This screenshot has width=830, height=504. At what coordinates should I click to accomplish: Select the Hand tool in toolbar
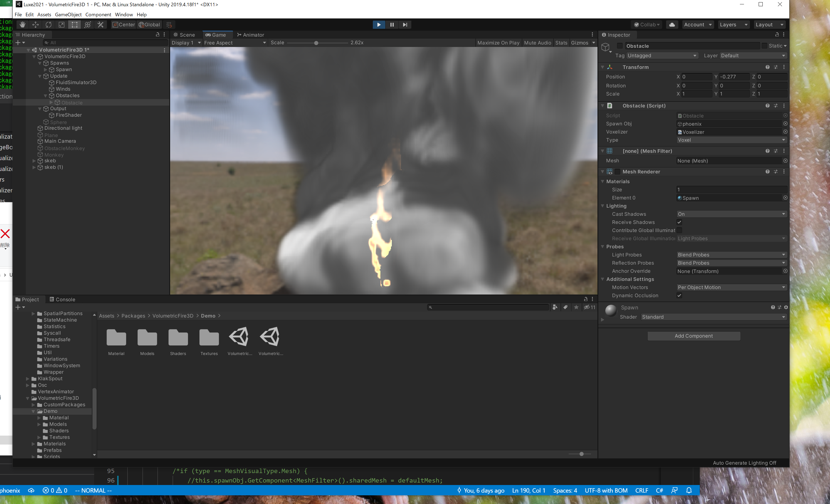coord(22,25)
